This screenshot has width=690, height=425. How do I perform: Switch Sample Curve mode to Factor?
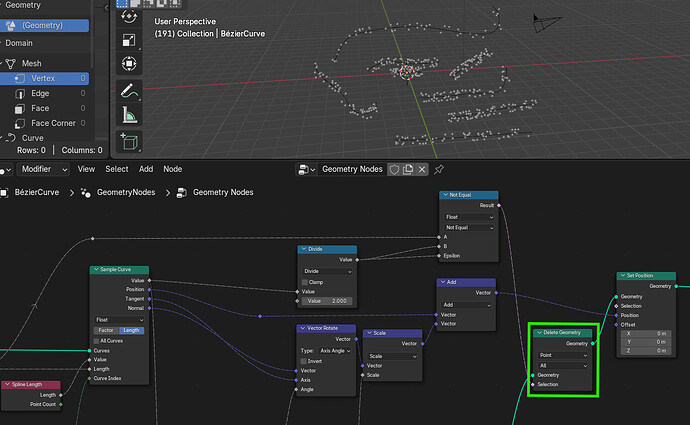(x=106, y=330)
